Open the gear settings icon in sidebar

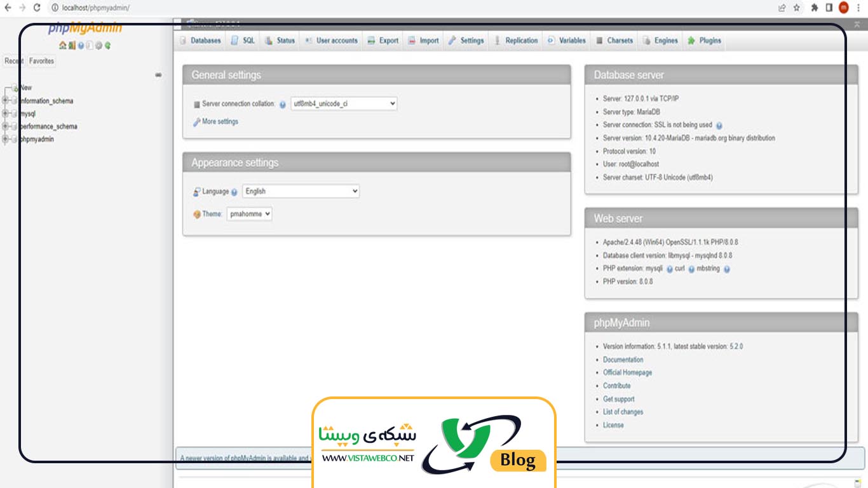98,46
